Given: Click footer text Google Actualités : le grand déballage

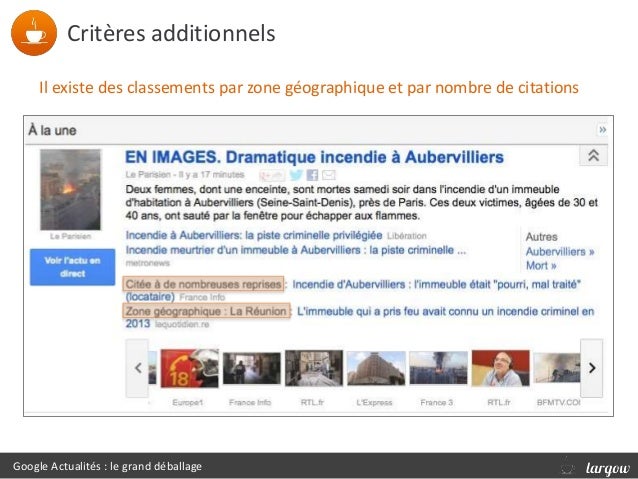Looking at the screenshot, I should tap(107, 466).
